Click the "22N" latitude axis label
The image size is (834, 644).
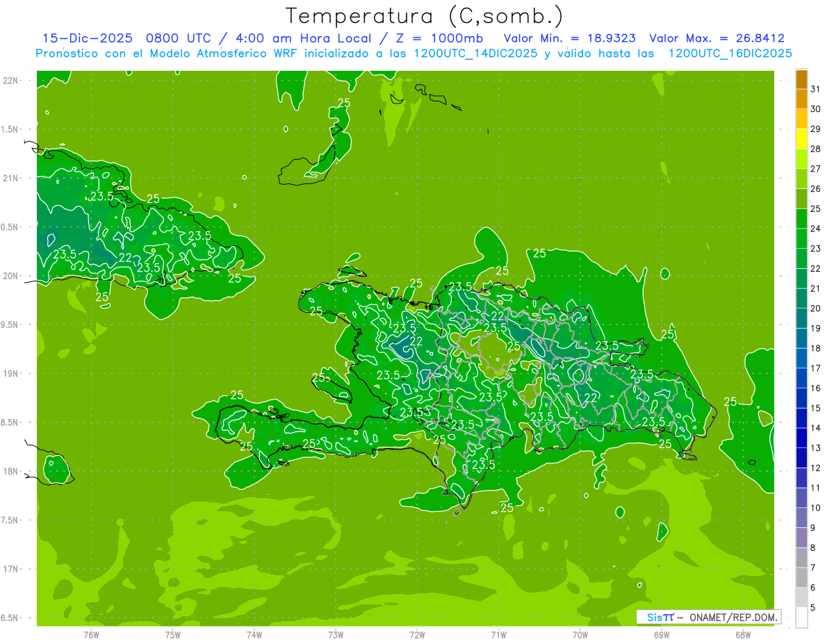click(x=12, y=80)
